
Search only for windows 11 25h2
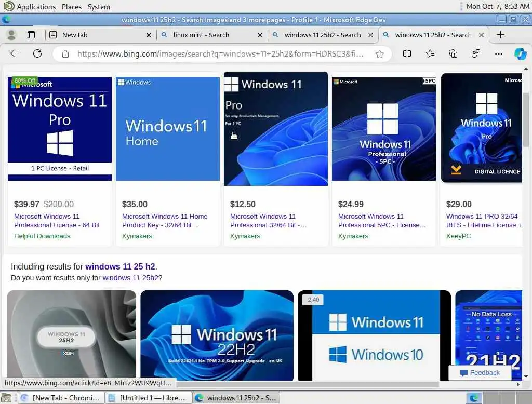pos(130,278)
